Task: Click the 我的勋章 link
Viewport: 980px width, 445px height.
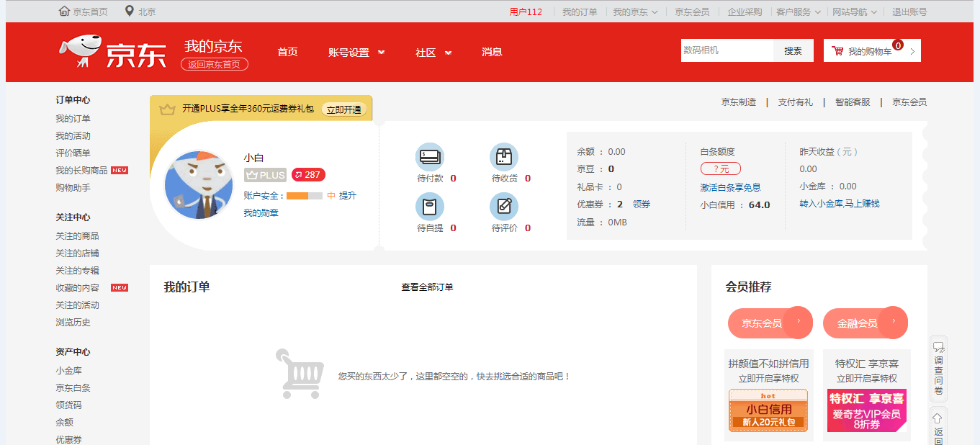Action: click(x=261, y=212)
